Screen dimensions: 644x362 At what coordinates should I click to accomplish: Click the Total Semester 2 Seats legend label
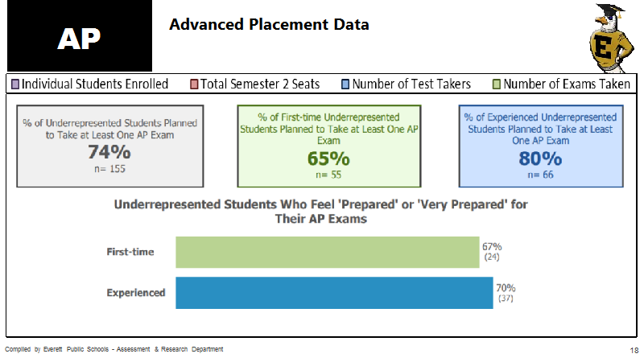(x=260, y=84)
